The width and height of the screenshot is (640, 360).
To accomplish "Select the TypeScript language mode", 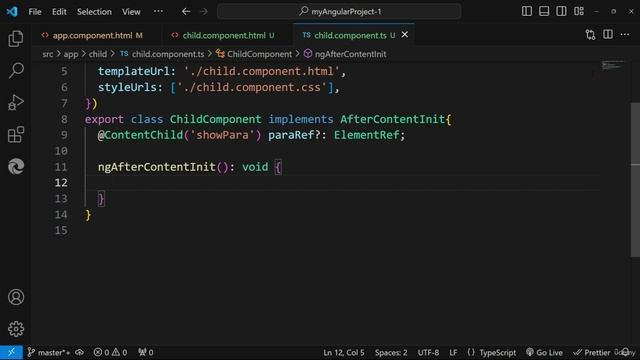I will tap(498, 352).
